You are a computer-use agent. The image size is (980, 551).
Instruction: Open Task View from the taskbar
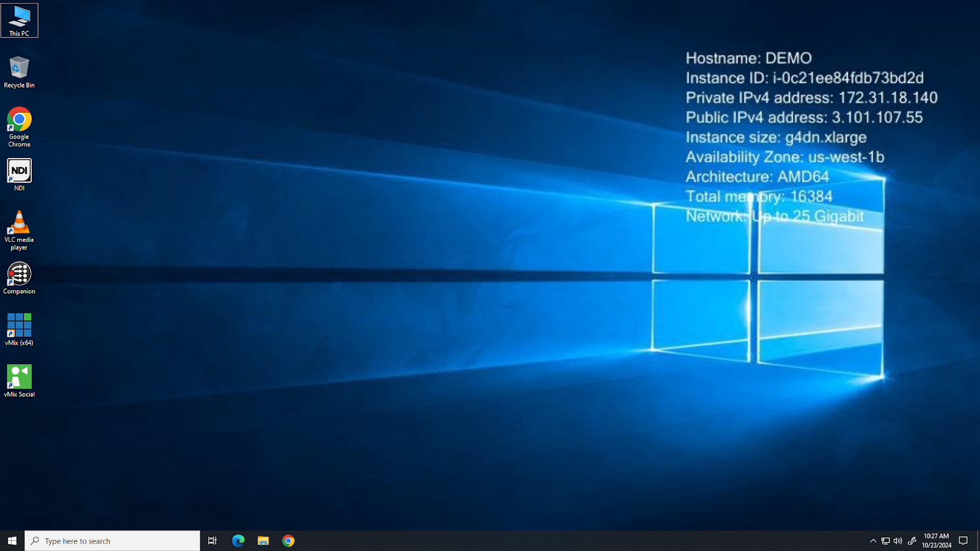213,541
